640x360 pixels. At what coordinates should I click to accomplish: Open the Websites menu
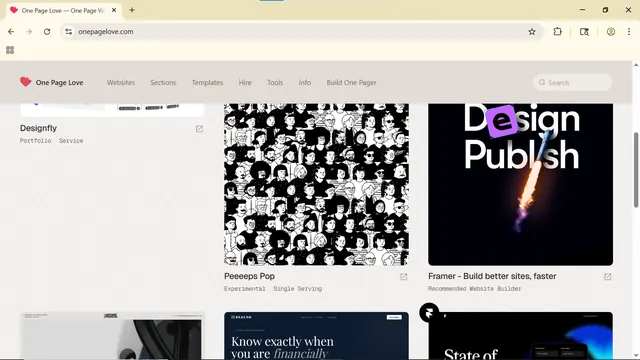click(x=121, y=82)
